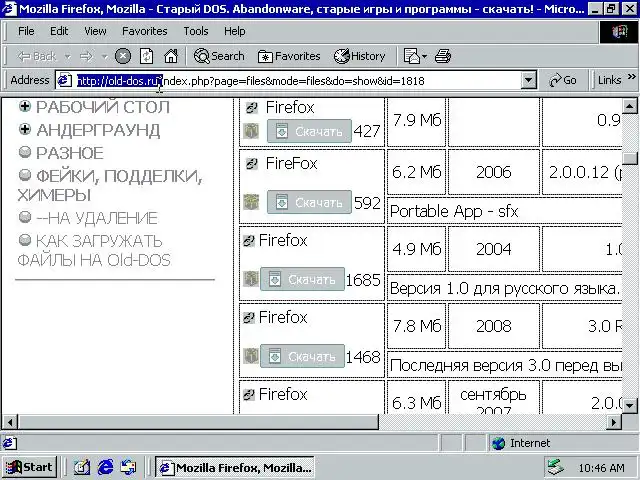Click the vertical scrollbar thumb
Viewport: 640px width, 480px height.
tap(629, 158)
